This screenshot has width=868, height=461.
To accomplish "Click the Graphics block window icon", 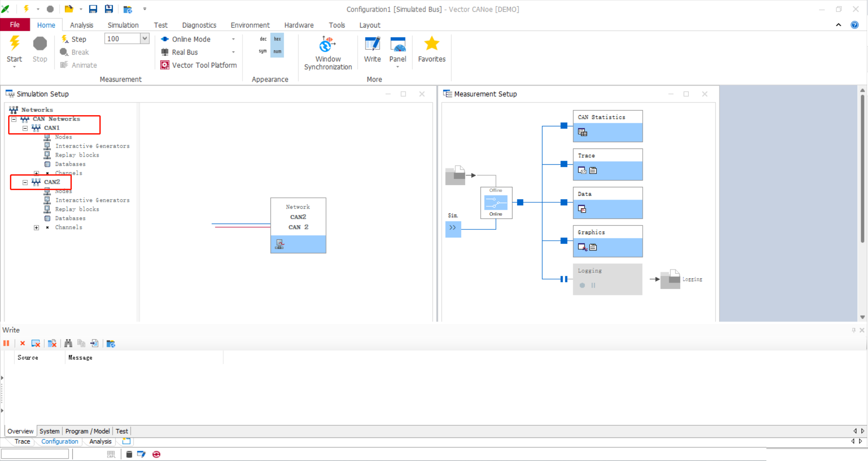I will [583, 247].
